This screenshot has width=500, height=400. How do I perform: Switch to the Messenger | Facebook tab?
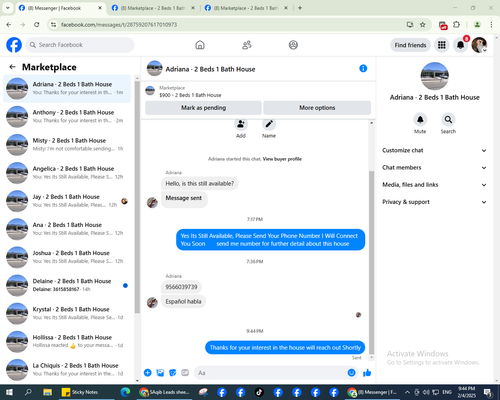(x=60, y=8)
